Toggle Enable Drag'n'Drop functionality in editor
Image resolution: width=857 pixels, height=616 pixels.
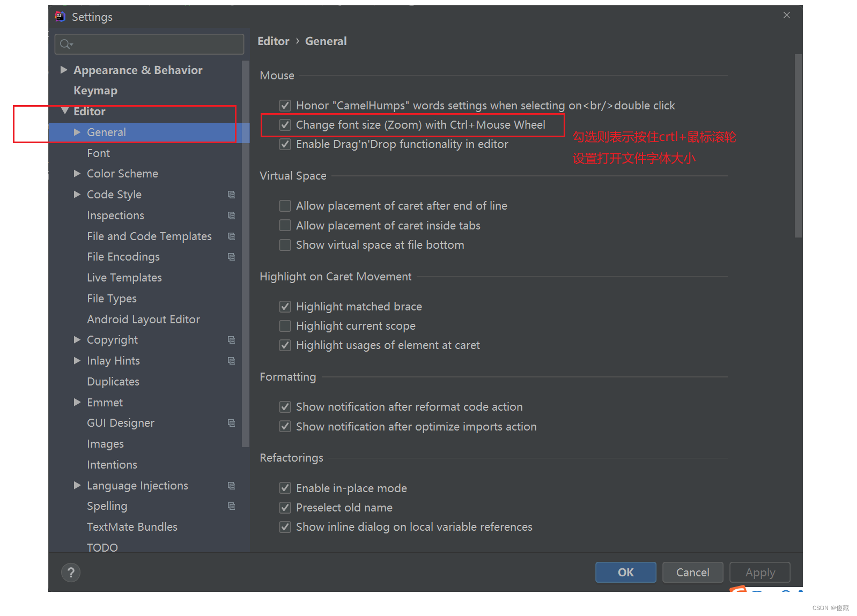(x=285, y=144)
